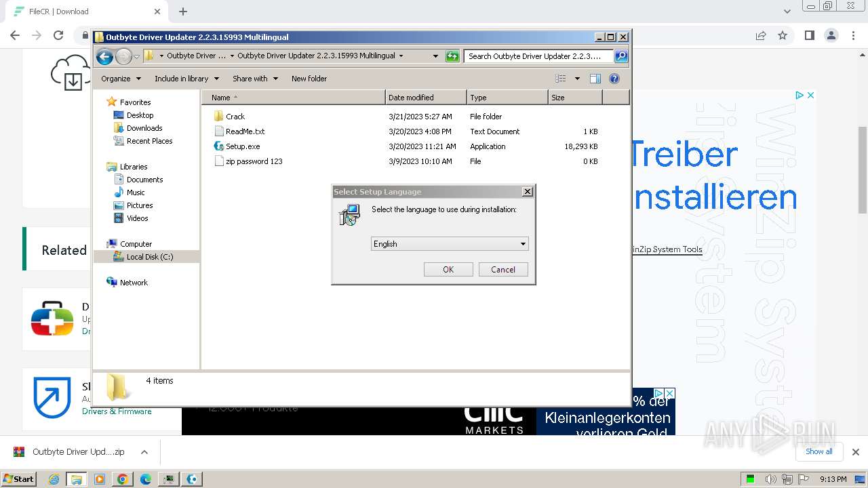Viewport: 868px width, 488px height.
Task: Expand the view options arrow
Action: [577, 79]
